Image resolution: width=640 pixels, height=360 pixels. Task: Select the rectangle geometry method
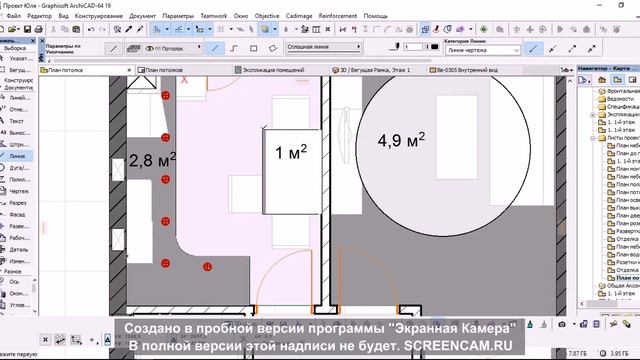point(253,48)
